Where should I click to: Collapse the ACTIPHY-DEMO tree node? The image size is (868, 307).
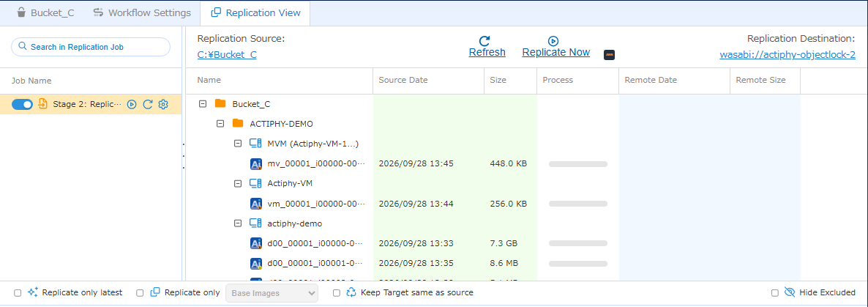coord(220,124)
